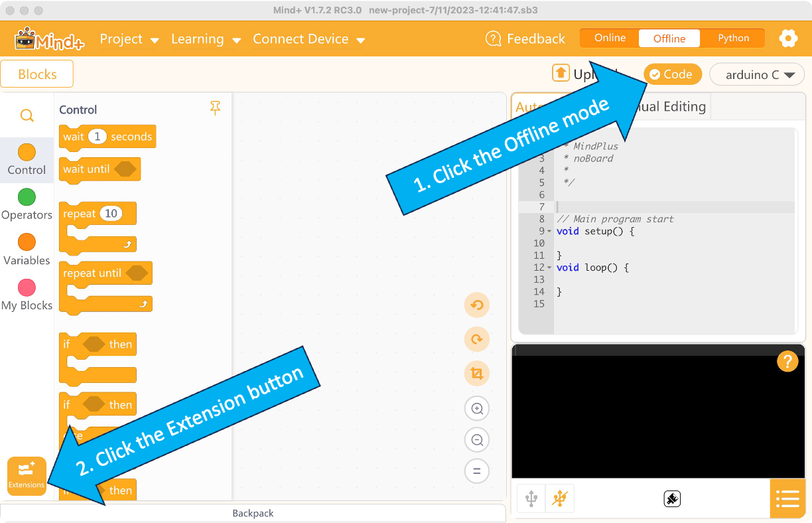Viewport: 812px width, 523px height.
Task: Toggle the Code view button
Action: (671, 74)
